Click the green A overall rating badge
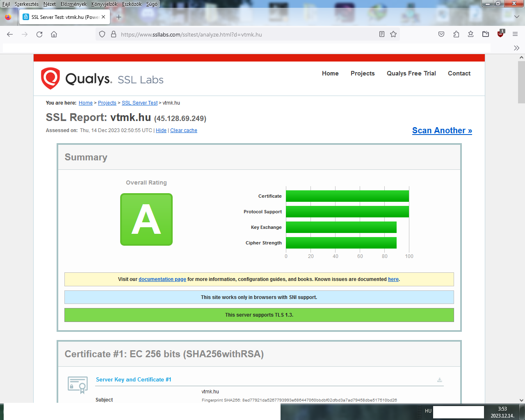 tap(146, 219)
